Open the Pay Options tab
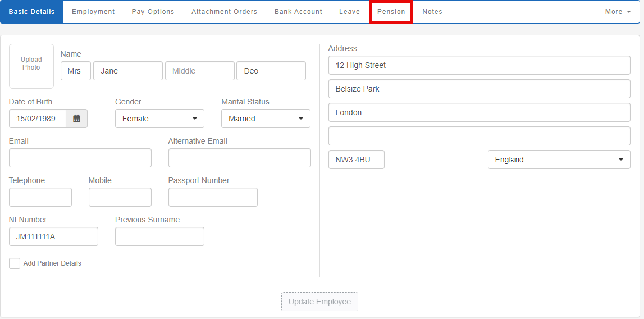Viewport: 644px width, 319px height. point(153,12)
